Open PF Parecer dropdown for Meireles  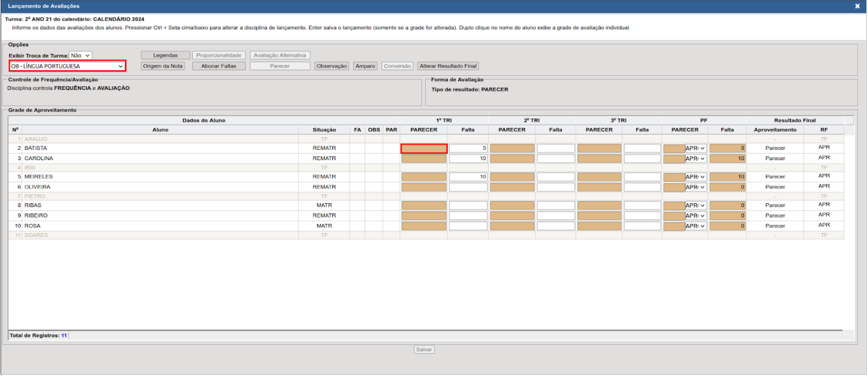pyautogui.click(x=695, y=177)
